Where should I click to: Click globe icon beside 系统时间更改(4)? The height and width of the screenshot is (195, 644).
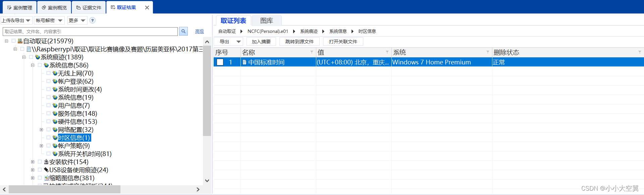[x=55, y=89]
